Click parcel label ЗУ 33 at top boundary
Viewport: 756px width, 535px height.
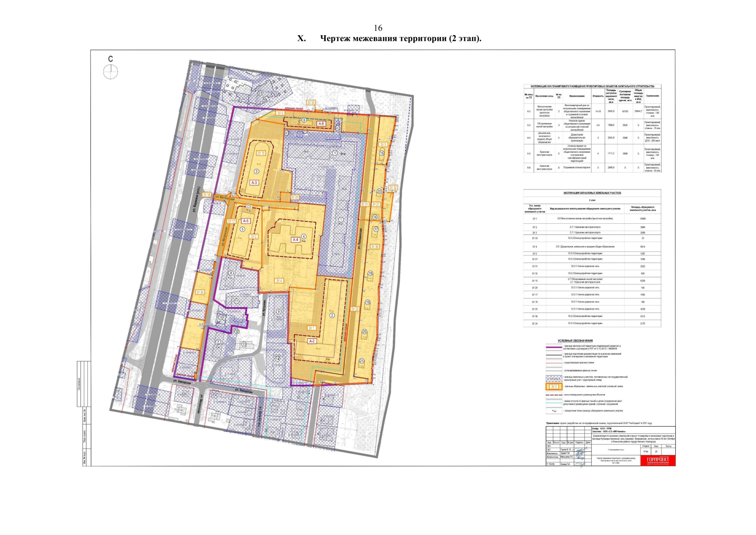[311, 103]
